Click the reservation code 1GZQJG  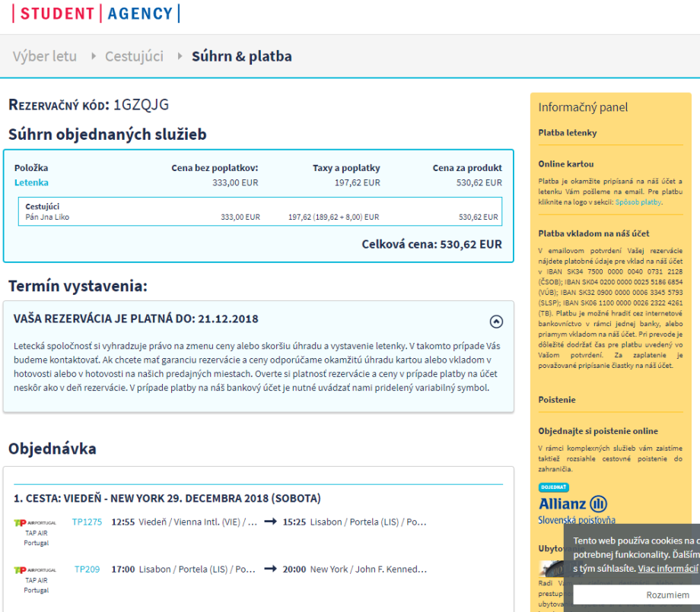141,105
